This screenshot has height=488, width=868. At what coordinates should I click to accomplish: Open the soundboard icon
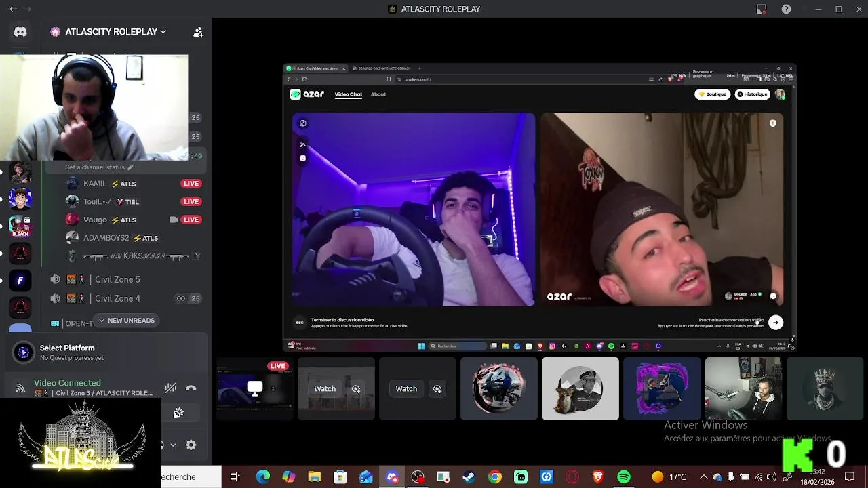point(178,413)
